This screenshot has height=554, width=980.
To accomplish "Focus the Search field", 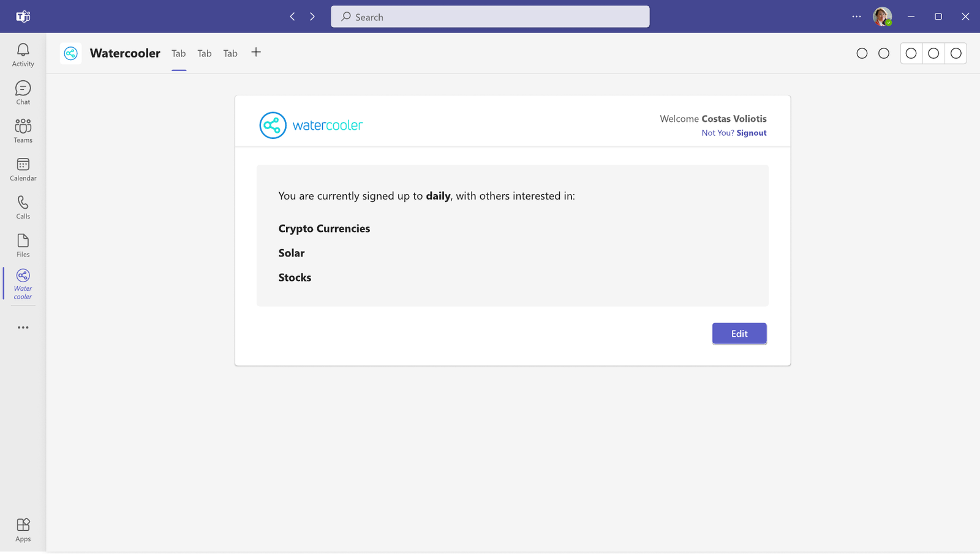I will [x=490, y=17].
